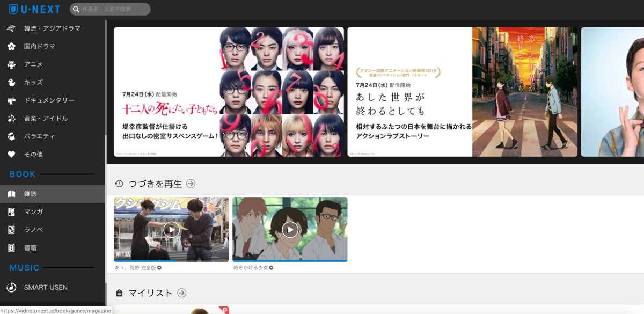Click the マイリスト heading

(x=150, y=293)
